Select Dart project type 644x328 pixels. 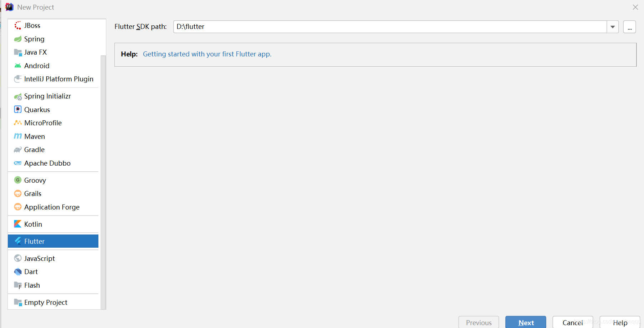click(x=53, y=272)
